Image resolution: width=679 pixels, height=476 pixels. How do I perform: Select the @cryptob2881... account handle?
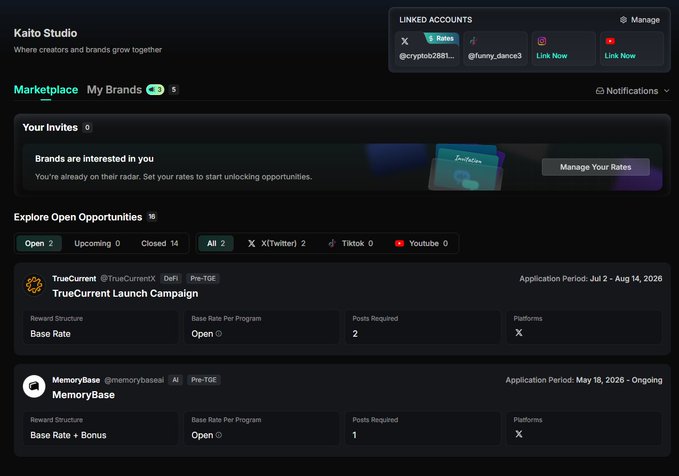(x=427, y=56)
